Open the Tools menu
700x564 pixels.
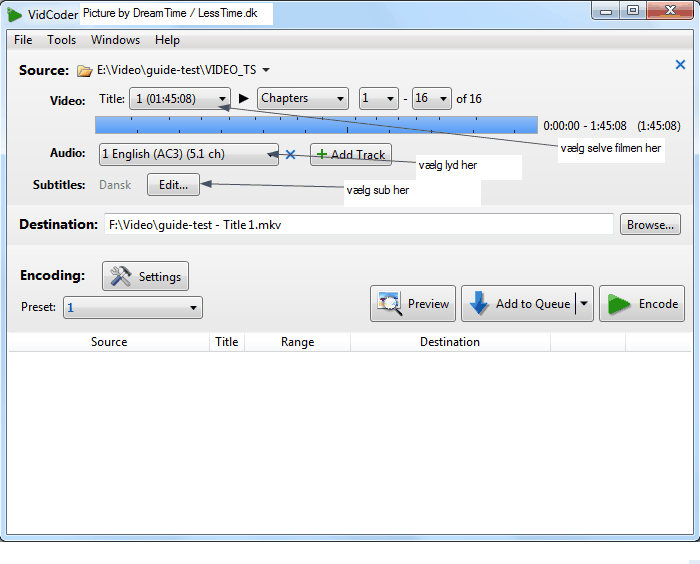click(x=62, y=40)
